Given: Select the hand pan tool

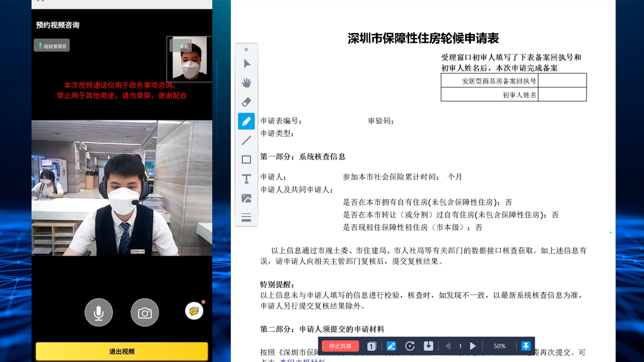Looking at the screenshot, I should point(247,83).
